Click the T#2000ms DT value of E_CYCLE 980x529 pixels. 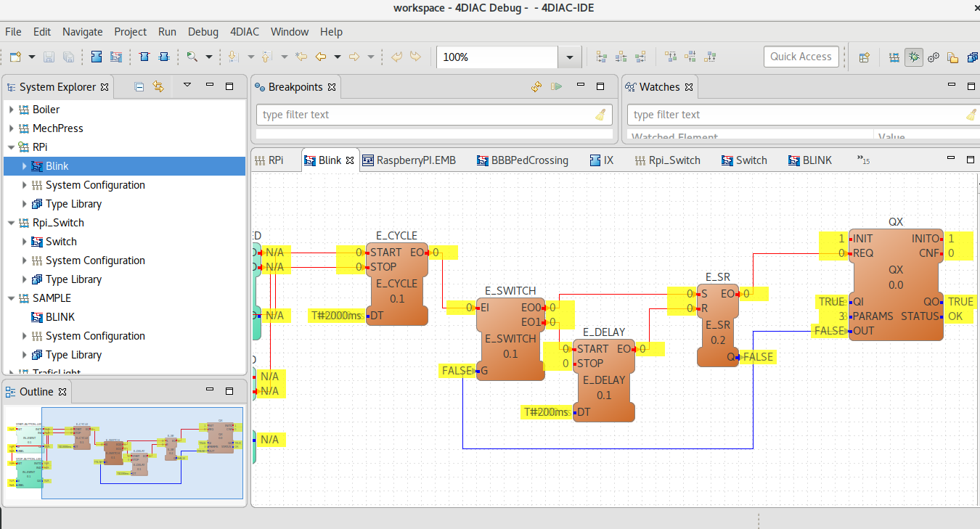pos(336,316)
